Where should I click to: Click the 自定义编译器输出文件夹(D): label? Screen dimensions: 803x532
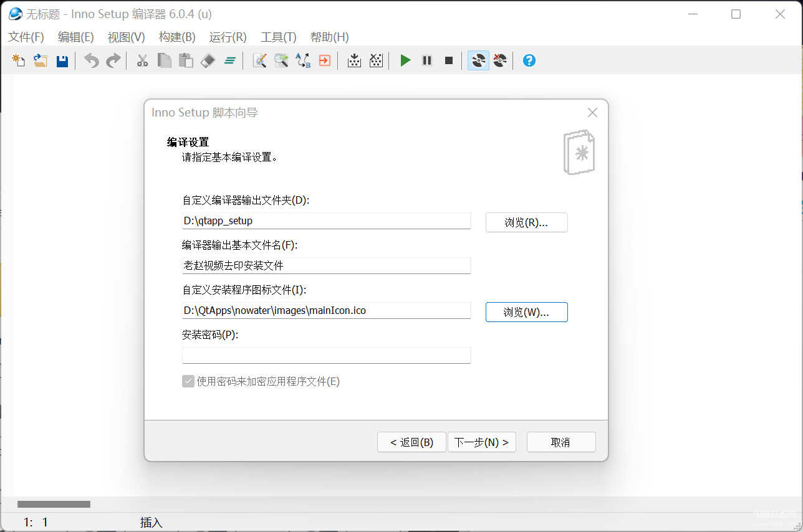coord(246,200)
